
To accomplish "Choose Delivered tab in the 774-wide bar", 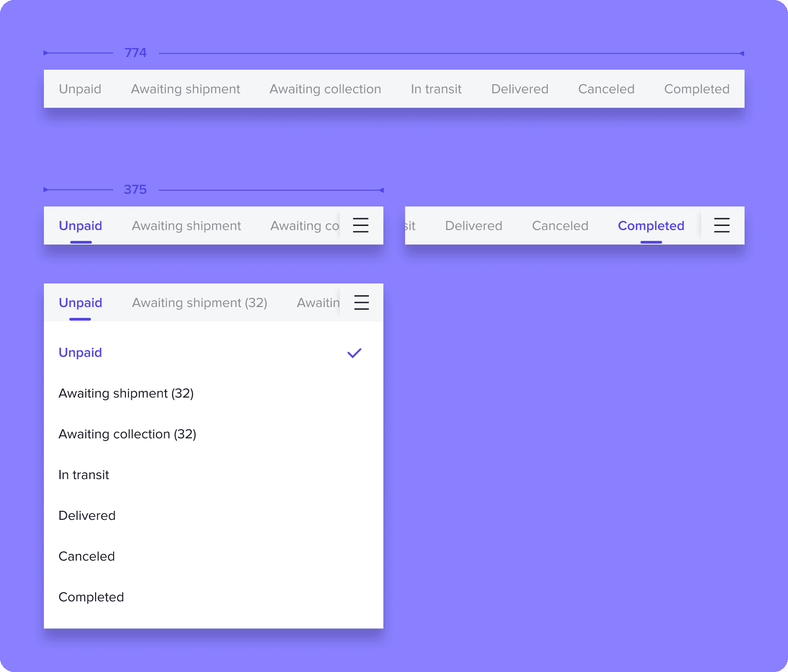I will point(520,89).
